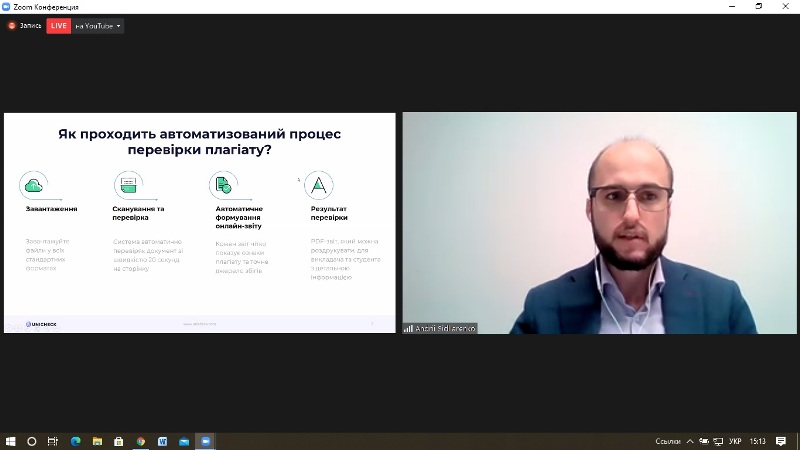Image resolution: width=800 pixels, height=450 pixels.
Task: Click the battery icon in the system tray
Action: point(704,441)
